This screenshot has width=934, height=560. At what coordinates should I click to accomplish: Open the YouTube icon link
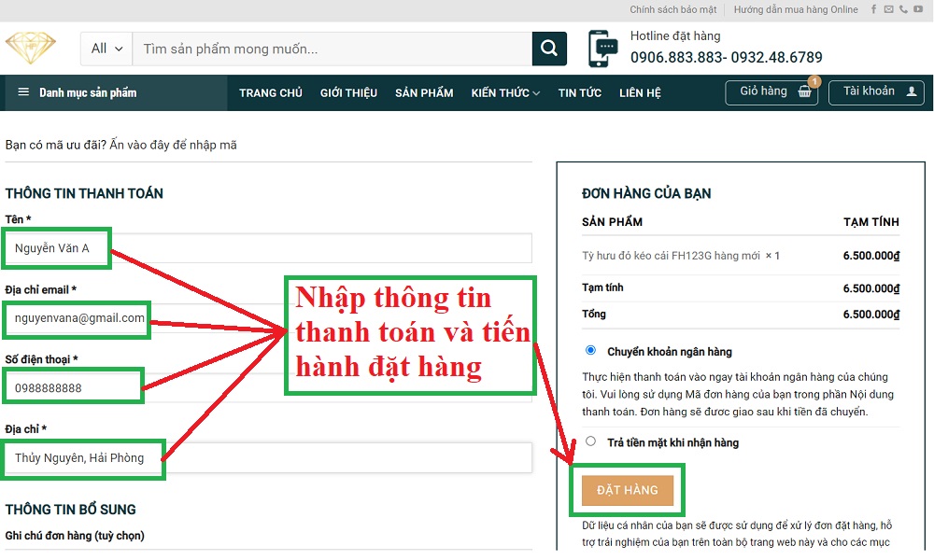pos(917,9)
